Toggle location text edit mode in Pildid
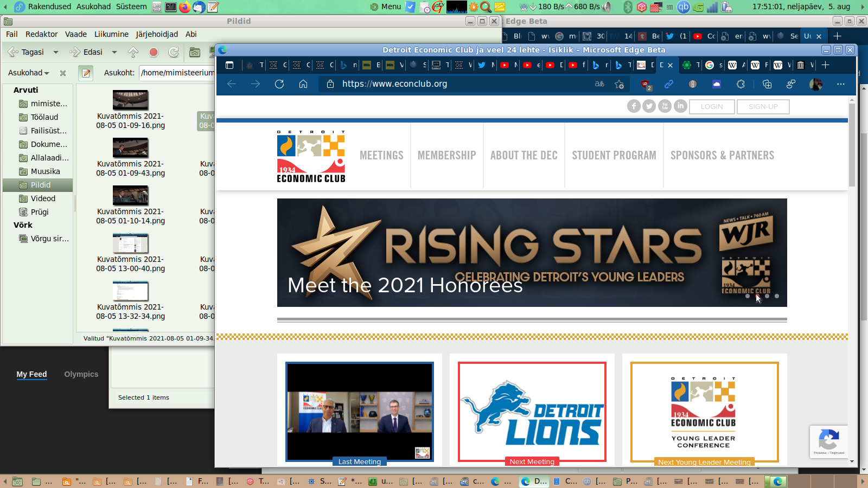The height and width of the screenshot is (488, 868). tap(86, 73)
